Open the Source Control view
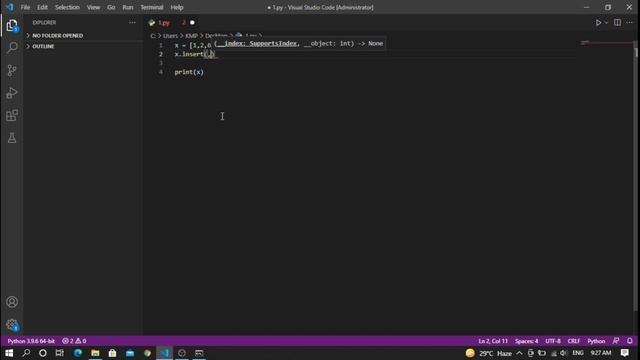640x360 pixels. (12, 71)
